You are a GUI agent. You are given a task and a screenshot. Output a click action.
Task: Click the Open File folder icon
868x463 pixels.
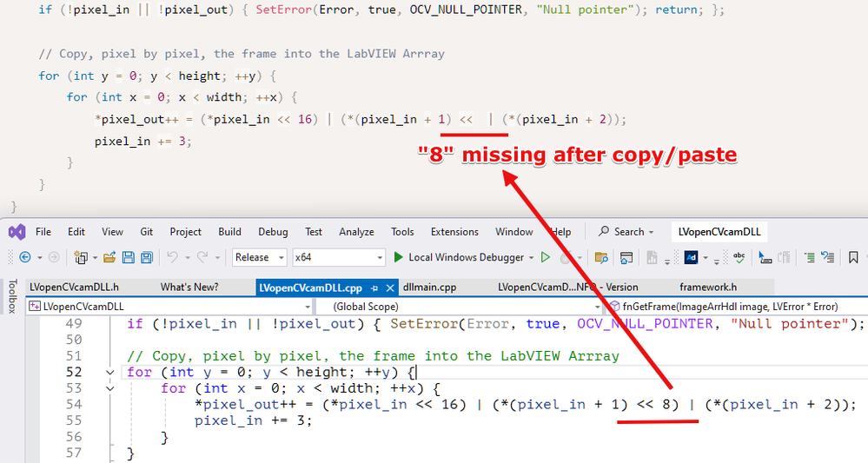[x=109, y=257]
